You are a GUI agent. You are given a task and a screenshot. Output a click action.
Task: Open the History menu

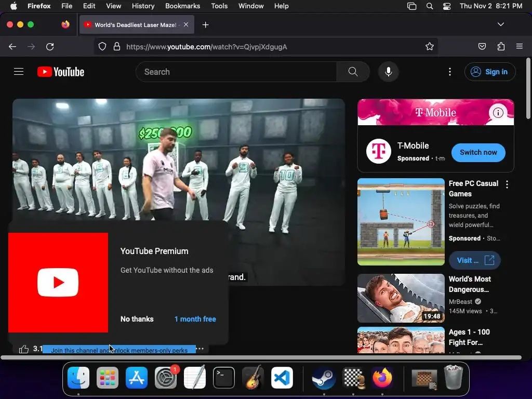[143, 6]
